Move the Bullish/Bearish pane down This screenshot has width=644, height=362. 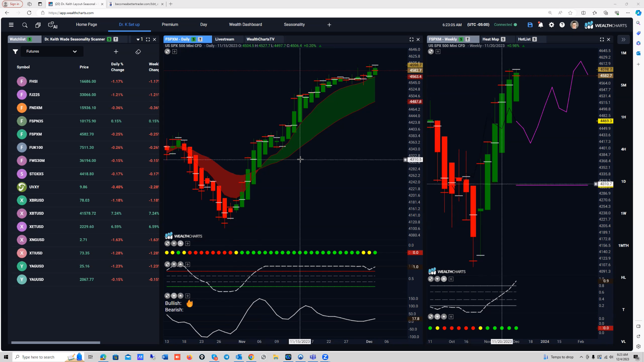tap(174, 296)
